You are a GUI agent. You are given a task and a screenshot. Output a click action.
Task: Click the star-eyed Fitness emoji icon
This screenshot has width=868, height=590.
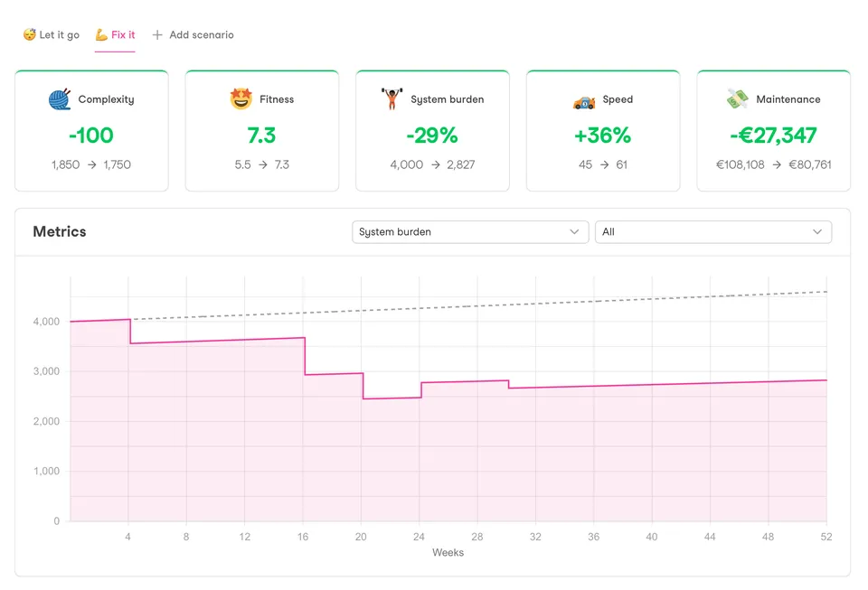click(241, 99)
